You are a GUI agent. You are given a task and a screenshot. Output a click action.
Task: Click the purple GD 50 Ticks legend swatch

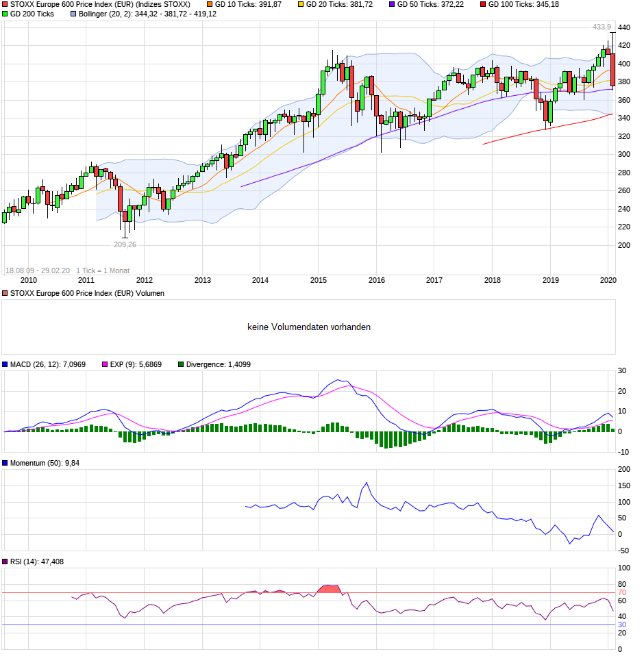(391, 4)
